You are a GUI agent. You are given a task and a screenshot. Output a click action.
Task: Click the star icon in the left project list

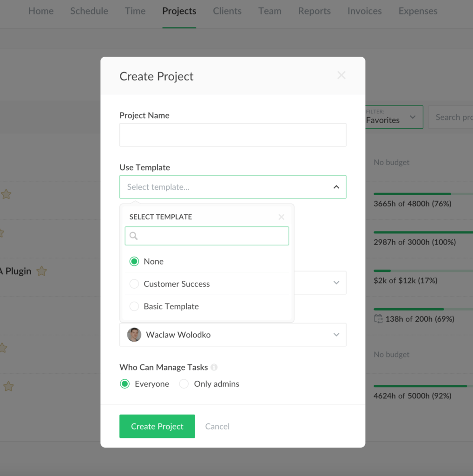(6, 194)
